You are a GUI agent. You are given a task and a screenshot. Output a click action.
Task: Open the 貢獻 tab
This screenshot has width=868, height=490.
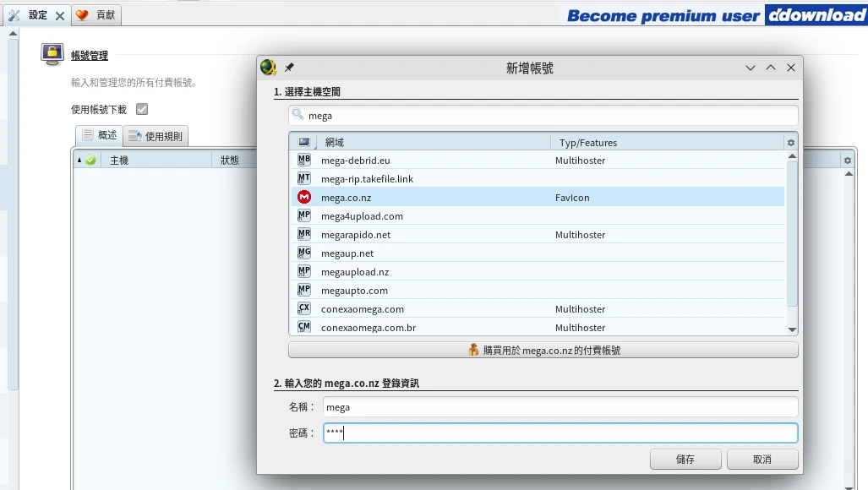(x=97, y=15)
